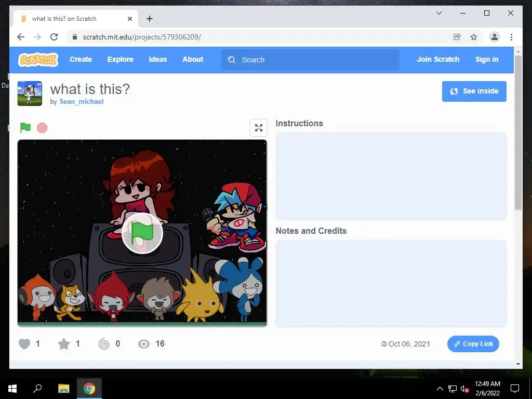
Task: Go forward in Chrome
Action: point(37,37)
